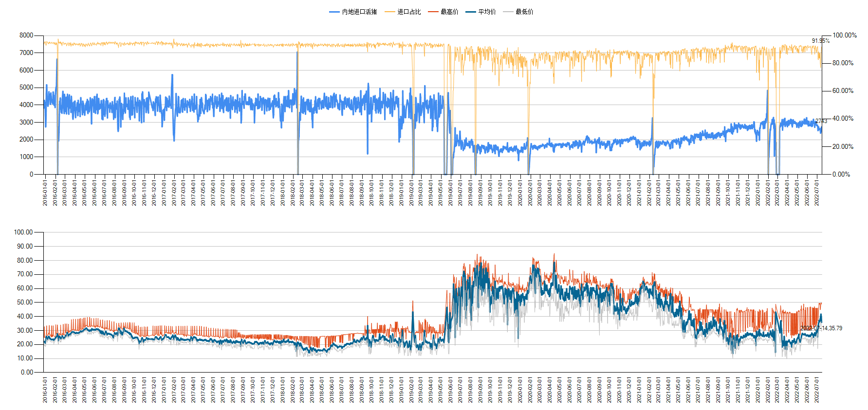Click the 91.95% data label
Viewport: 868px width, 410px height.
point(820,41)
